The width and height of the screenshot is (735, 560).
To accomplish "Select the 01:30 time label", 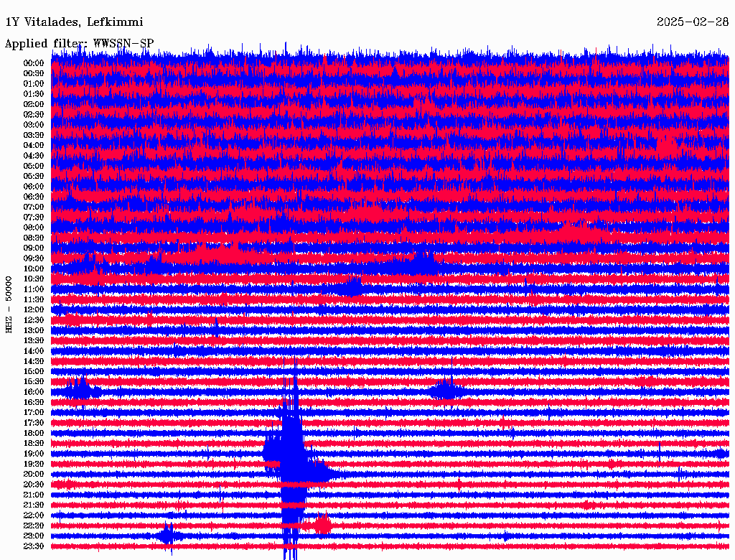I will (34, 94).
